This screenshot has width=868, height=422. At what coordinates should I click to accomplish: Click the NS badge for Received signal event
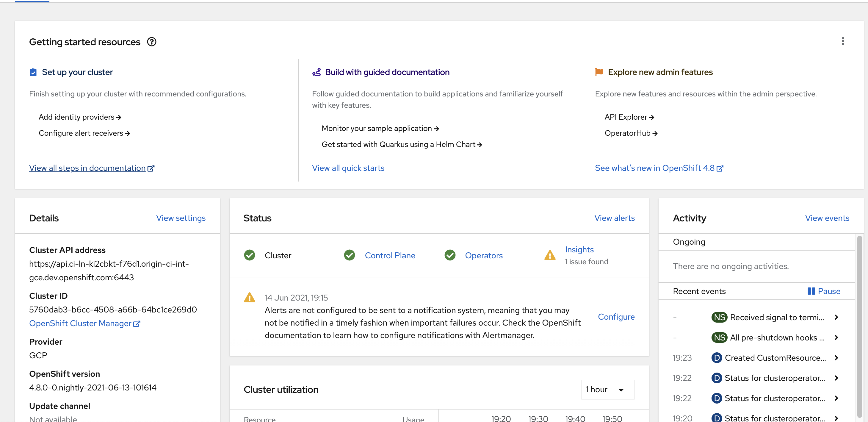pos(719,317)
